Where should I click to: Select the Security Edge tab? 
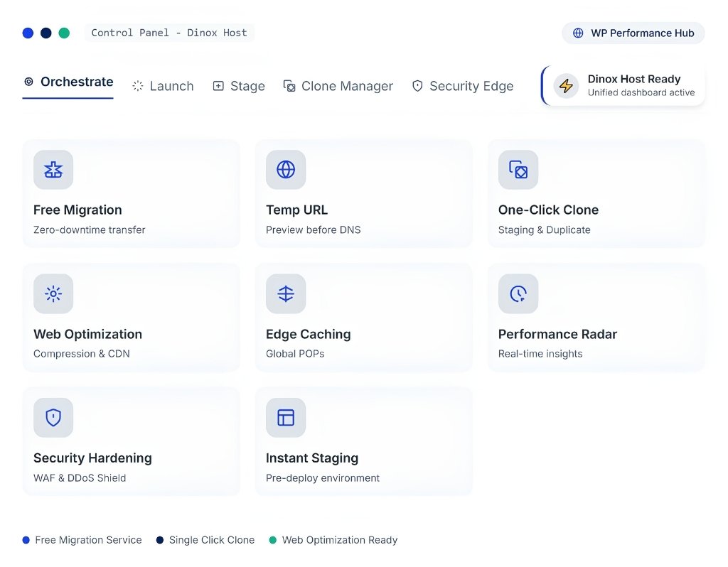pyautogui.click(x=463, y=86)
